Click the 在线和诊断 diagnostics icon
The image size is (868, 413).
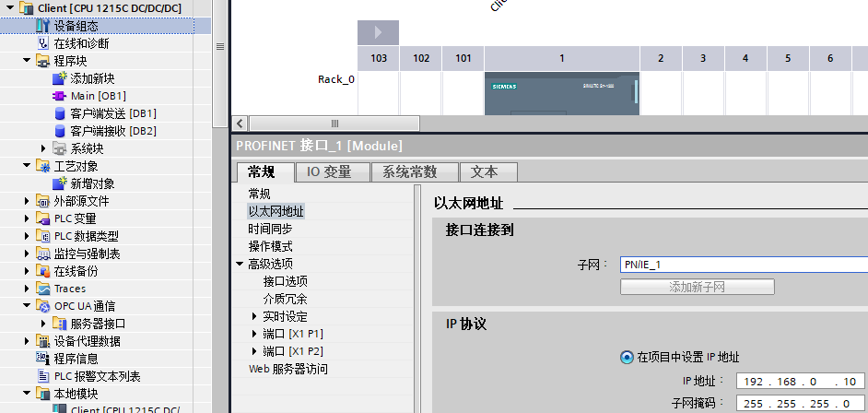tap(43, 43)
